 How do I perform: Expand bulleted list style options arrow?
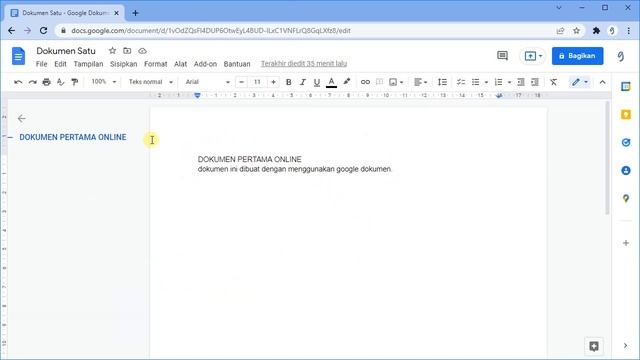[x=486, y=82]
